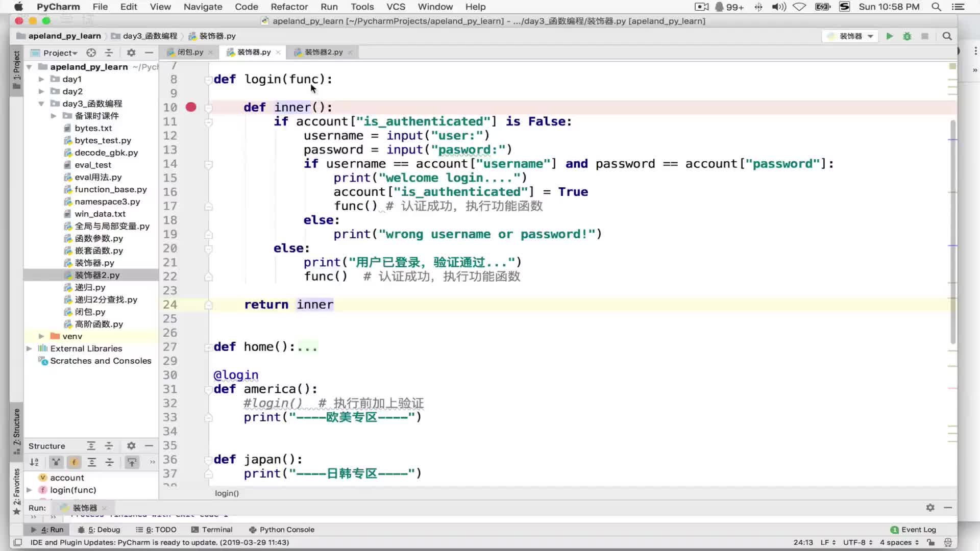Change indent setting 4 spaces

coord(899,542)
